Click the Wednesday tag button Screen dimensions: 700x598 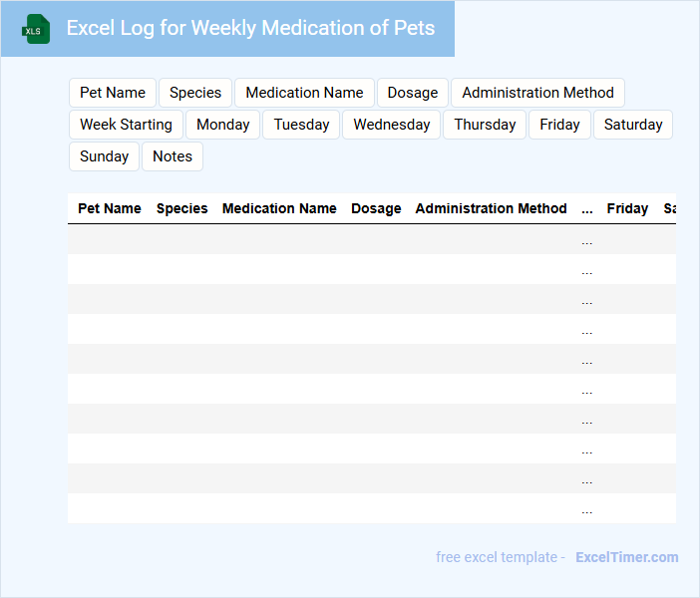[392, 125]
